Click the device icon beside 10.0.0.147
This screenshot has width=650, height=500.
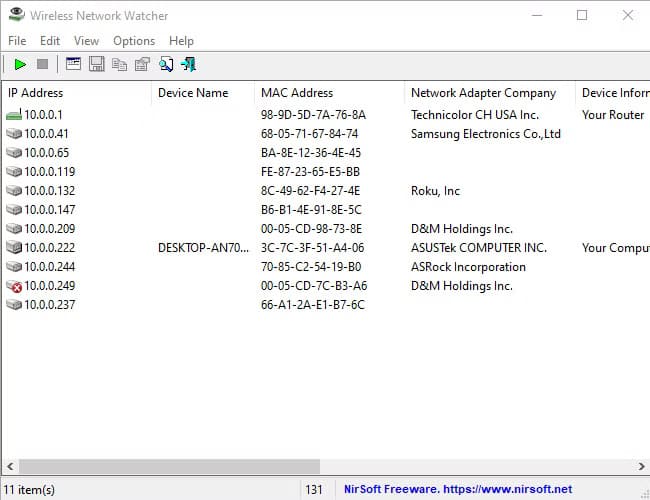point(14,210)
